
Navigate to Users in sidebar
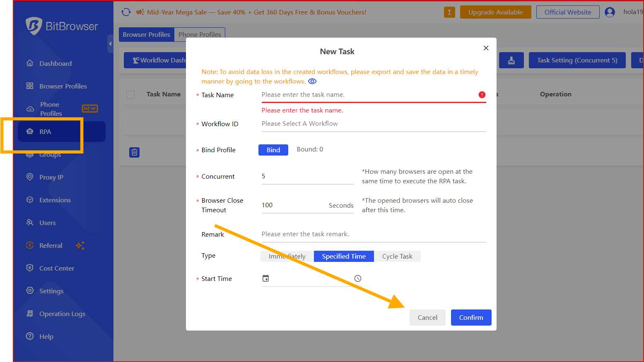pos(48,223)
